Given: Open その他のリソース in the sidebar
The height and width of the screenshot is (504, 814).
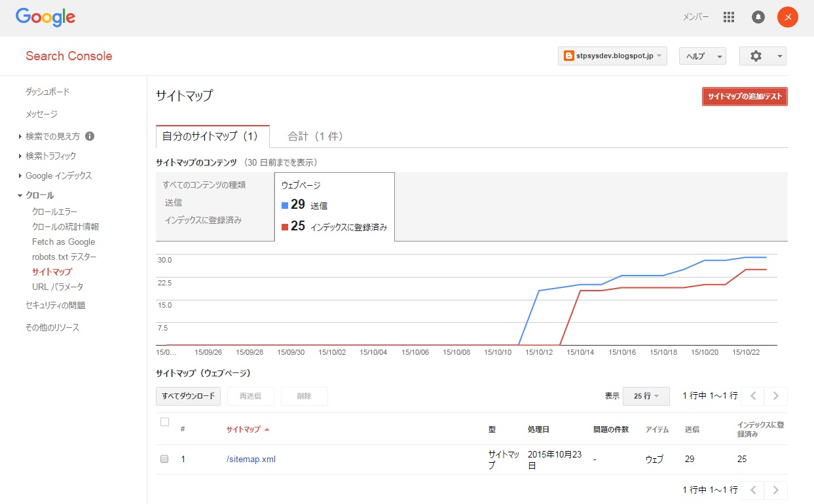Looking at the screenshot, I should (x=52, y=327).
